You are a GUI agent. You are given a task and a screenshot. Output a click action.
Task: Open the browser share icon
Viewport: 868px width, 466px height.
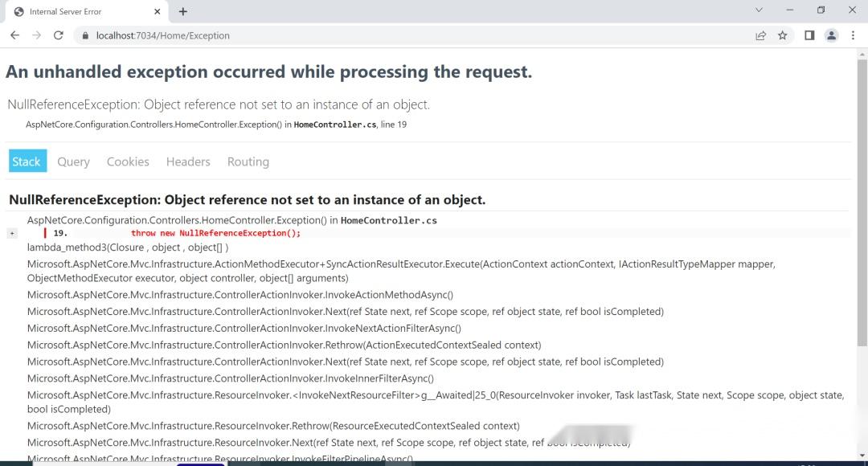760,35
